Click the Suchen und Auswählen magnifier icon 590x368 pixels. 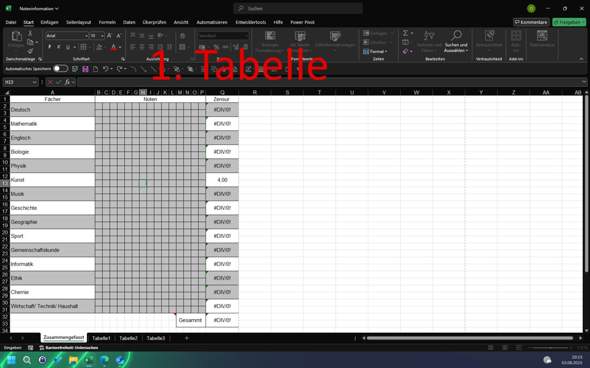(x=456, y=36)
